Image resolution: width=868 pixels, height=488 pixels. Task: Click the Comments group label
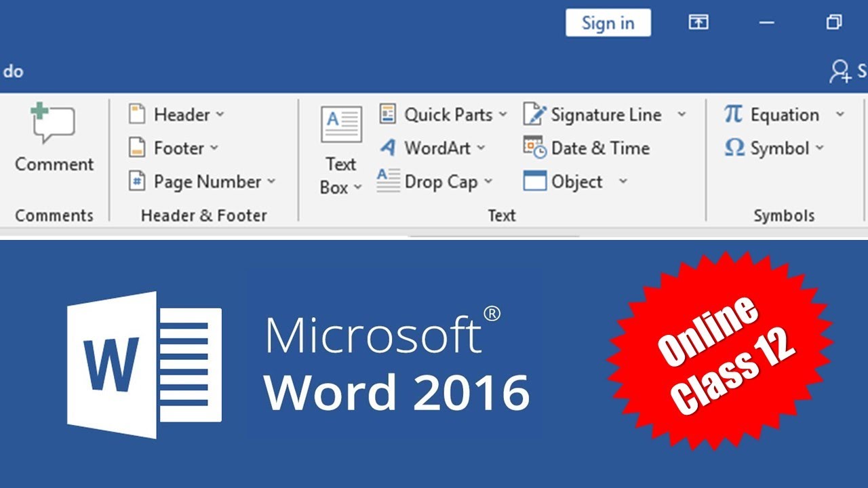54,216
